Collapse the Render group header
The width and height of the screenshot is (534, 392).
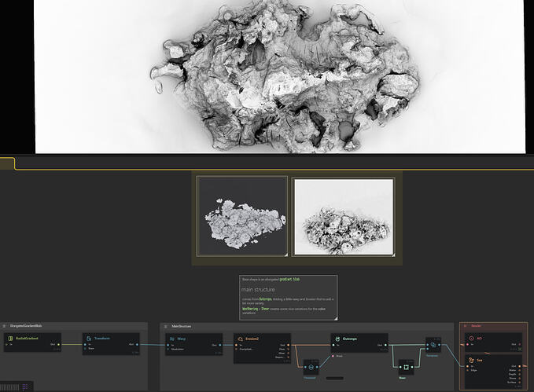point(465,325)
